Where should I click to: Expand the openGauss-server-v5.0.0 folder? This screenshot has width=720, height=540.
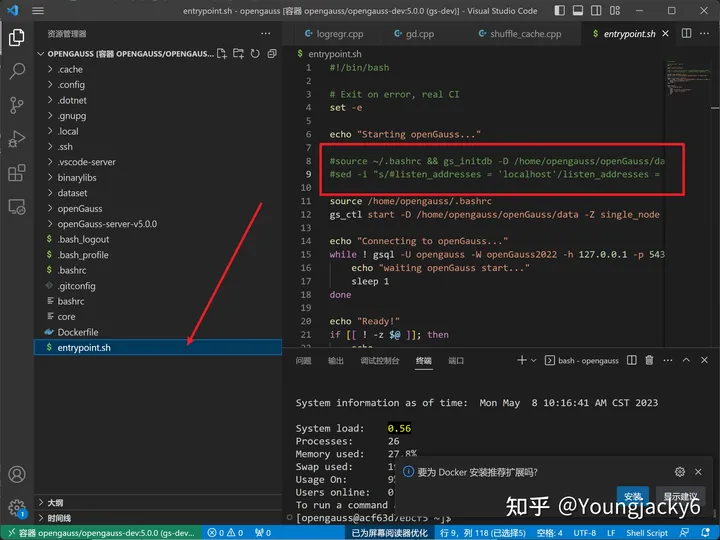pos(158,224)
